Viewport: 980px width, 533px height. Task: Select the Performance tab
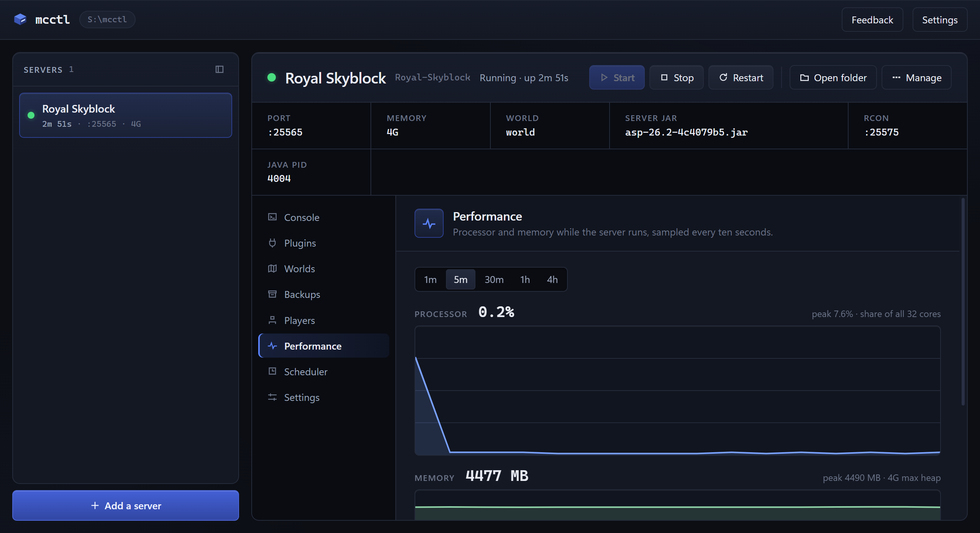[324, 346]
